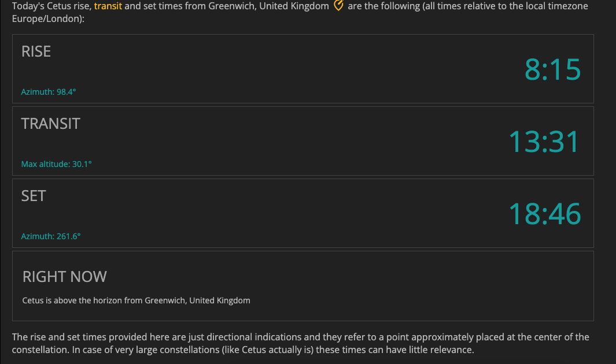
Task: Click the TRANSIT card heading
Action: coord(51,124)
